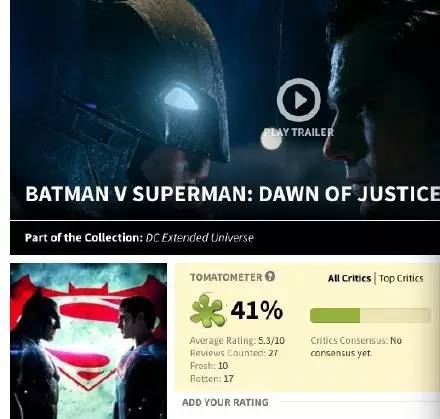Select the All Critics tab
The height and width of the screenshot is (419, 440).
tap(349, 278)
